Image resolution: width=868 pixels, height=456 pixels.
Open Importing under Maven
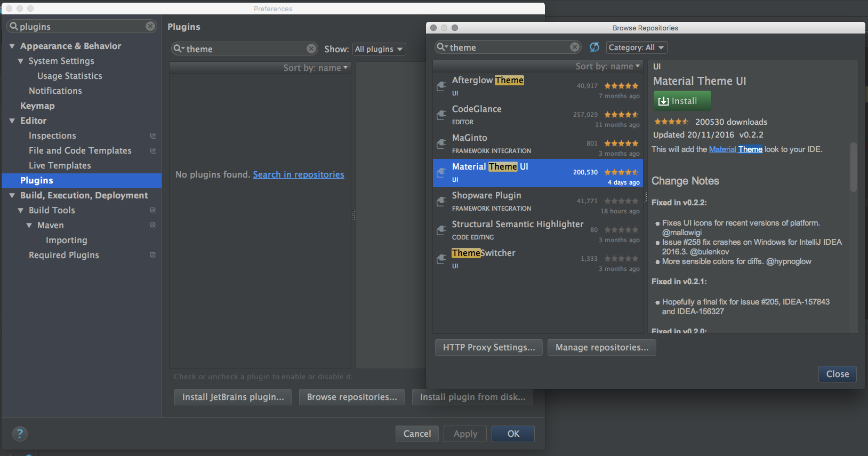click(67, 241)
